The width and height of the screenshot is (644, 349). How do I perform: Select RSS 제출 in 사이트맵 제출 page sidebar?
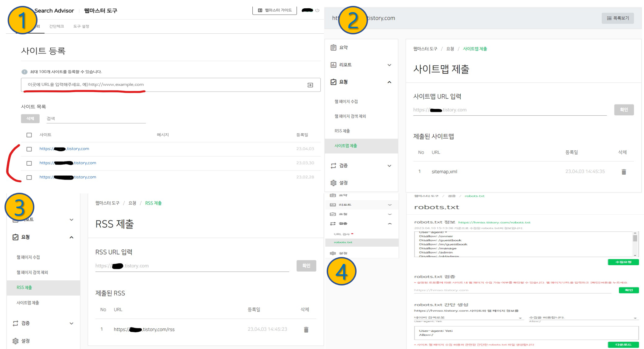(342, 131)
